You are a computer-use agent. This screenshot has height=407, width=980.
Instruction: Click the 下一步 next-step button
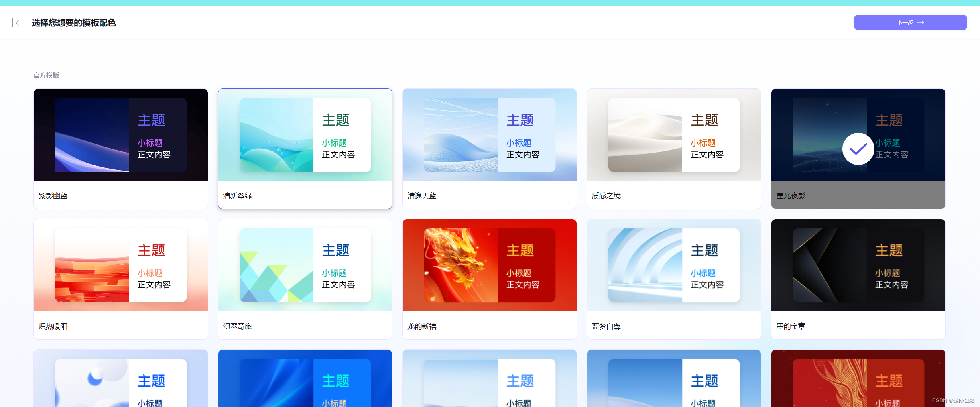coord(910,22)
